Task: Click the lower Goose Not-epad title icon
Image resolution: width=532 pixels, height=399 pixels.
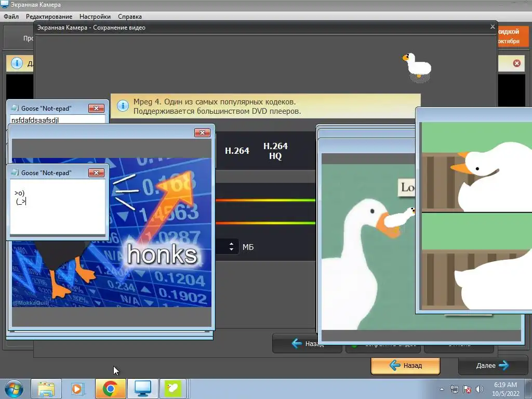Action: point(15,172)
